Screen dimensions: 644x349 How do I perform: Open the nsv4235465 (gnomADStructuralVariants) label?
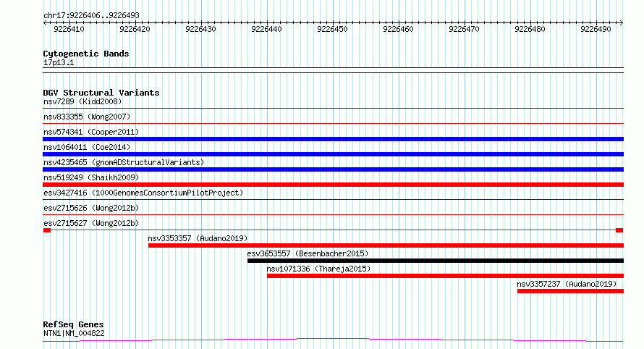pos(124,162)
